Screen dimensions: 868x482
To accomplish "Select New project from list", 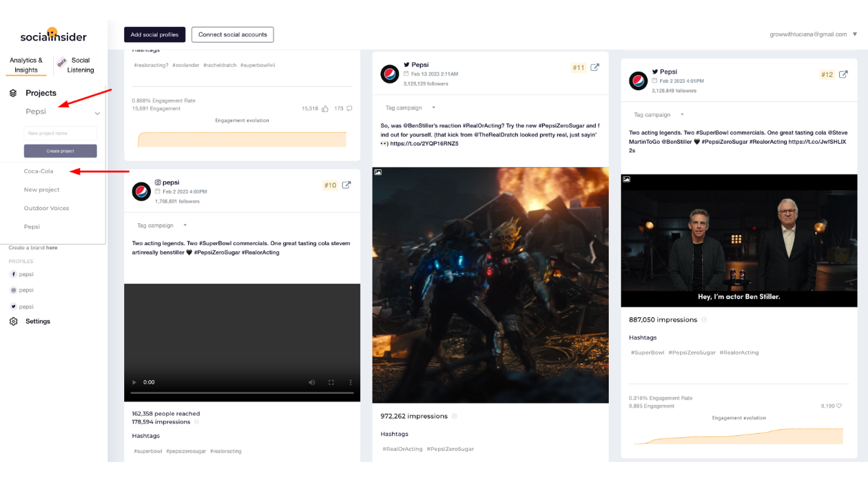I will [42, 190].
